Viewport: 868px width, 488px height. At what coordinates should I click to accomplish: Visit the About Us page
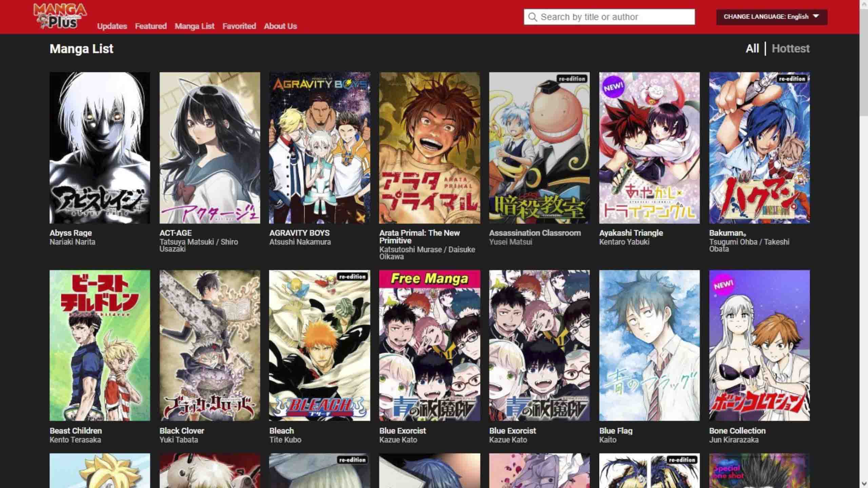(280, 26)
